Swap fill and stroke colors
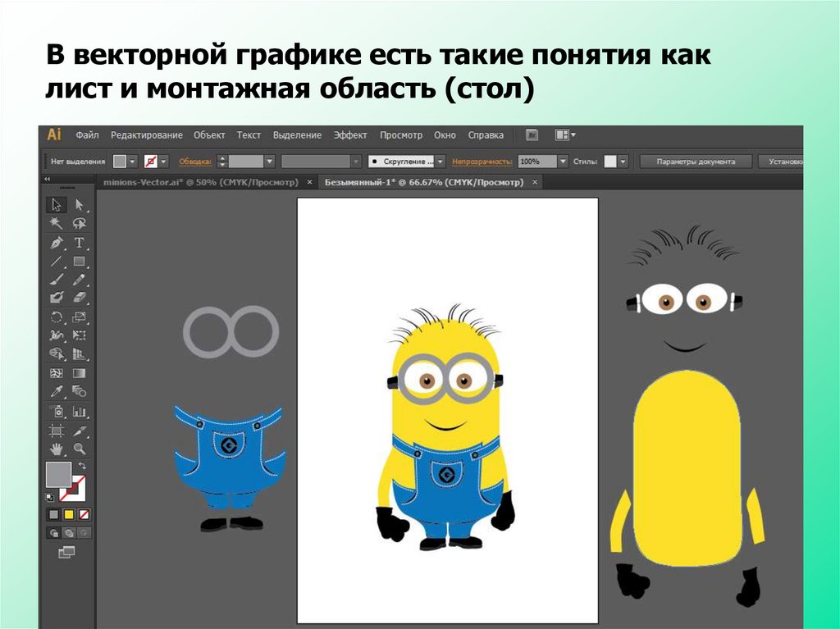This screenshot has height=629, width=840. [82, 467]
